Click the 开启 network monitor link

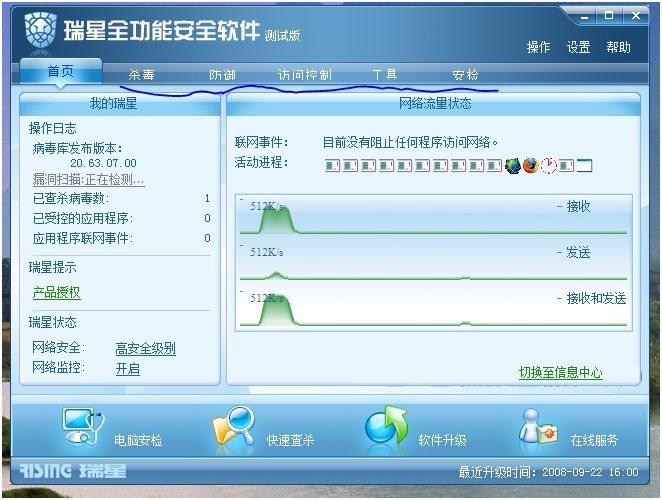[128, 369]
